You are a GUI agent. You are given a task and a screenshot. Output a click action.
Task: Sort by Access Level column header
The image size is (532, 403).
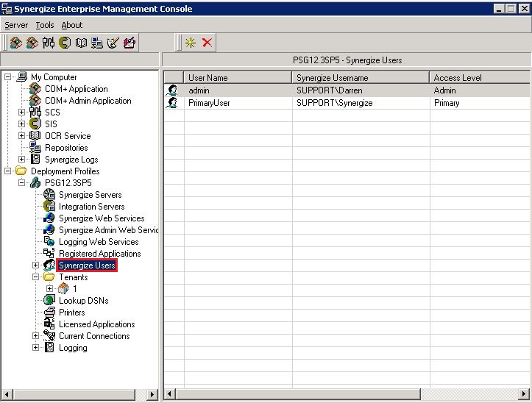(x=480, y=78)
